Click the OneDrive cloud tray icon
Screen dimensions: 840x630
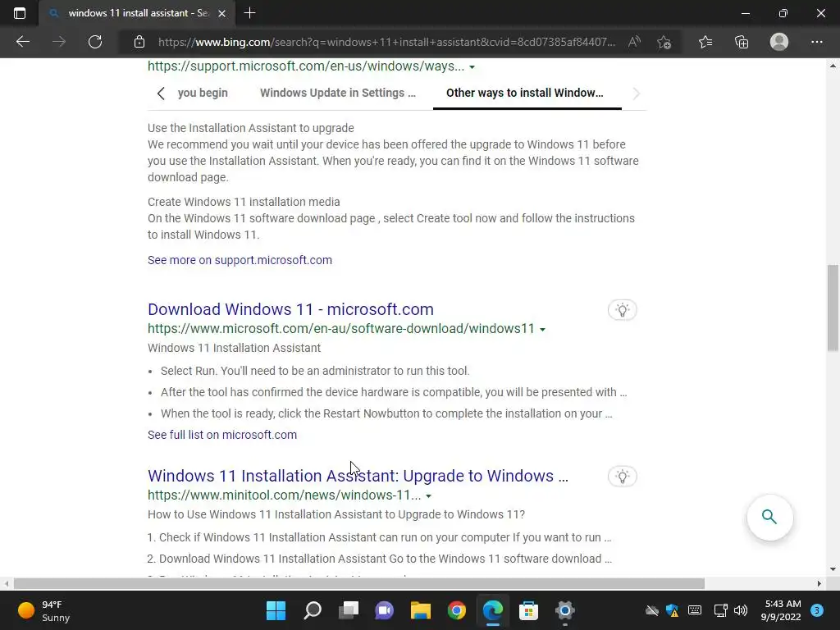coord(651,610)
